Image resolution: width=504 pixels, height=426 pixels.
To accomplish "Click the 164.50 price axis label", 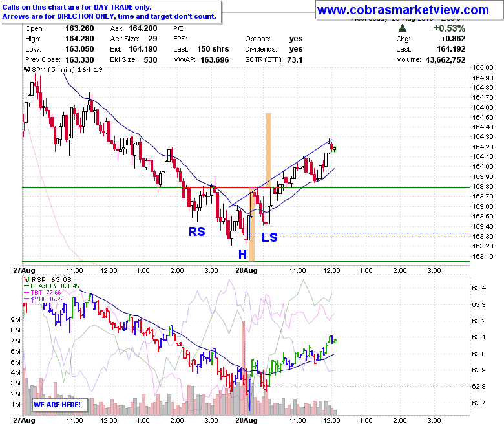I will pos(483,118).
